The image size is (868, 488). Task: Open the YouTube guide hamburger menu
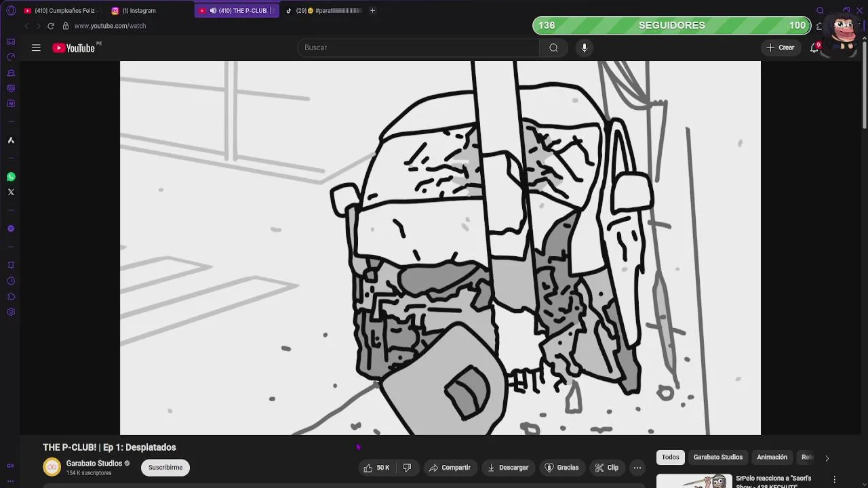coord(36,47)
